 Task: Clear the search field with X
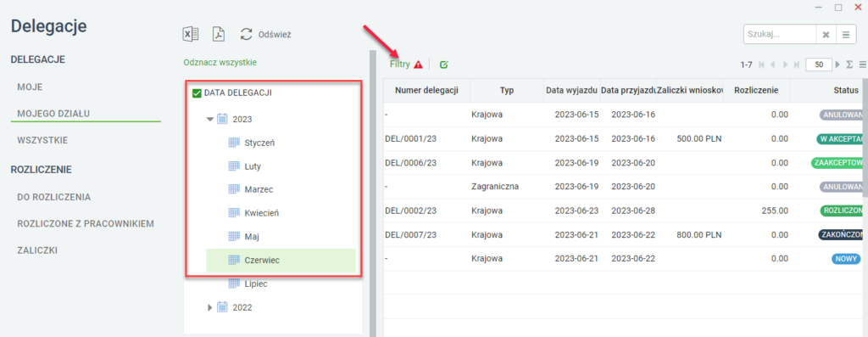[x=826, y=34]
